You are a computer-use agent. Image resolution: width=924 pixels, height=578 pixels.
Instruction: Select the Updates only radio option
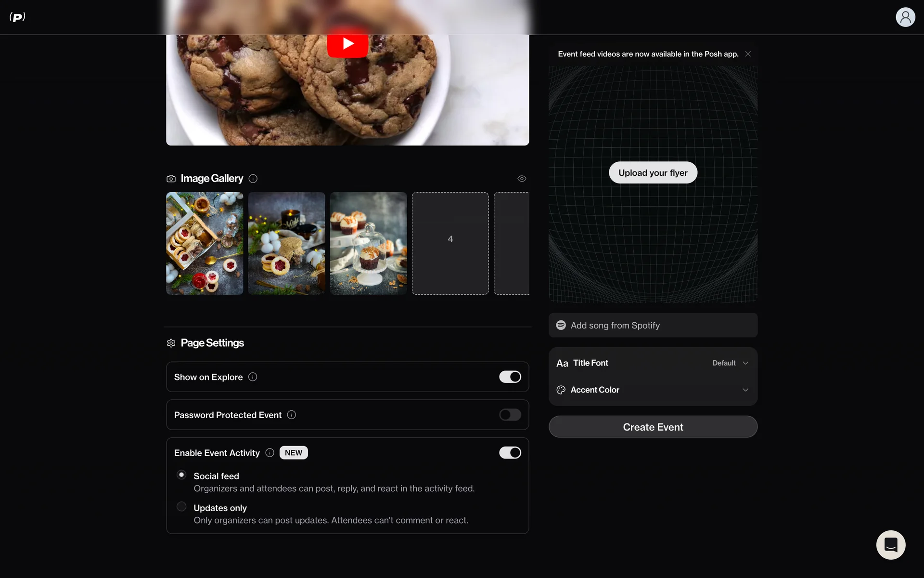tap(181, 507)
